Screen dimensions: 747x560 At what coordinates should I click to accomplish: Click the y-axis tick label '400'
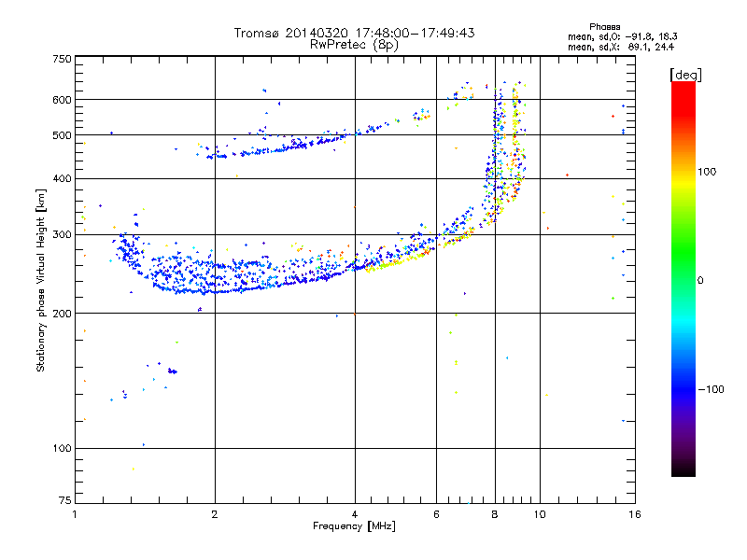(62, 179)
